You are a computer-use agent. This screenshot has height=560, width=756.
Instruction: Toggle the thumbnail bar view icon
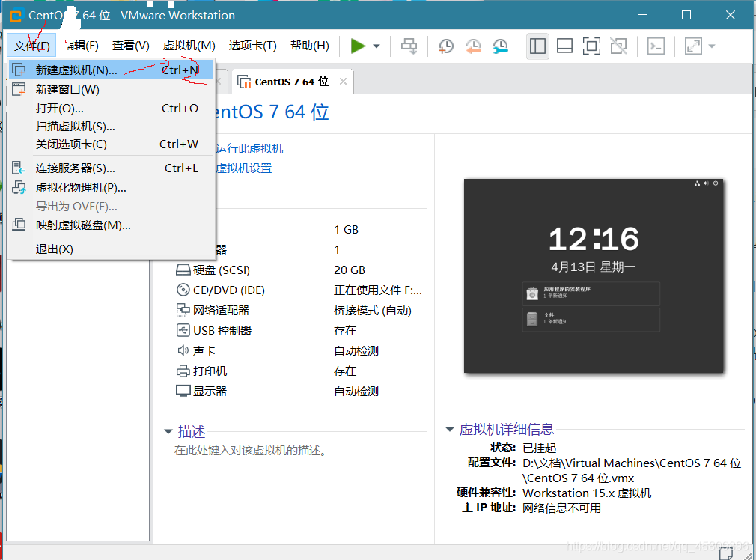tap(564, 46)
